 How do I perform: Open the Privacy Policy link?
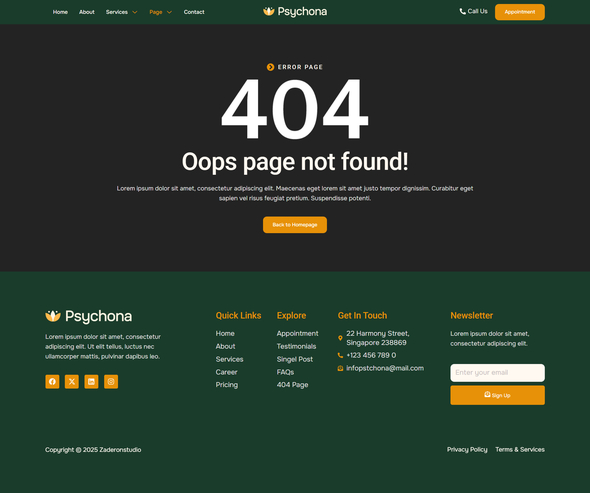tap(467, 449)
